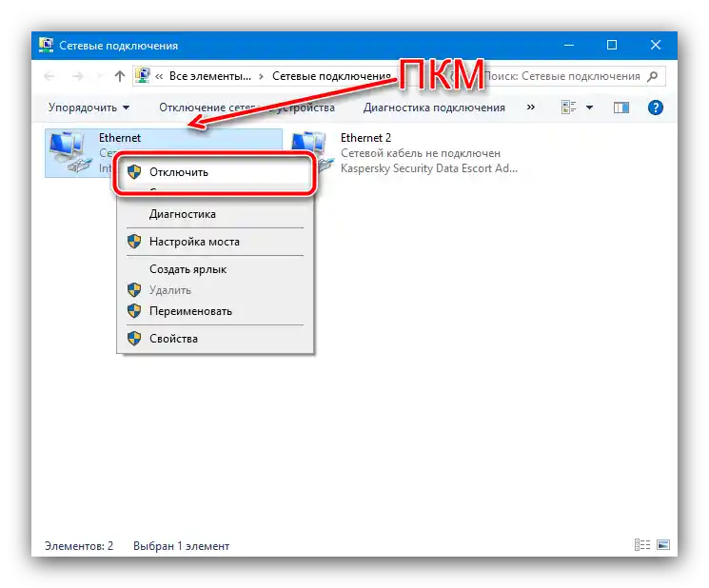The height and width of the screenshot is (588, 709).
Task: Click Сетевой кабель не подключен status text
Action: click(421, 153)
